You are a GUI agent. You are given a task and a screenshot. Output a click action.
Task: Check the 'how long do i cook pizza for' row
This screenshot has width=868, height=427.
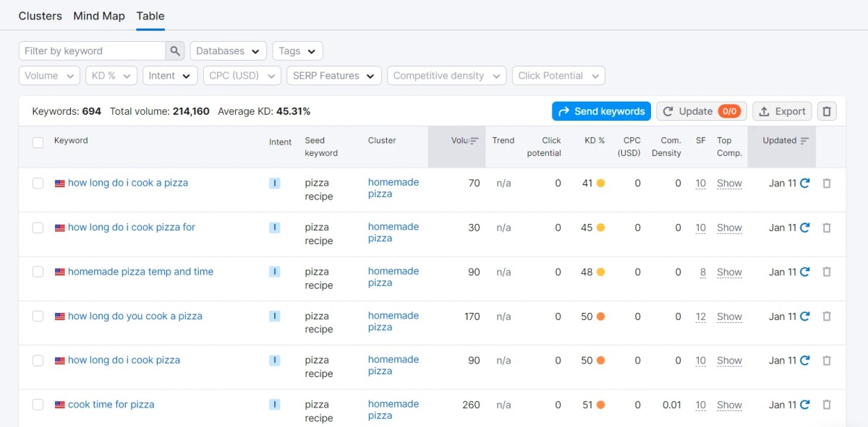38,228
